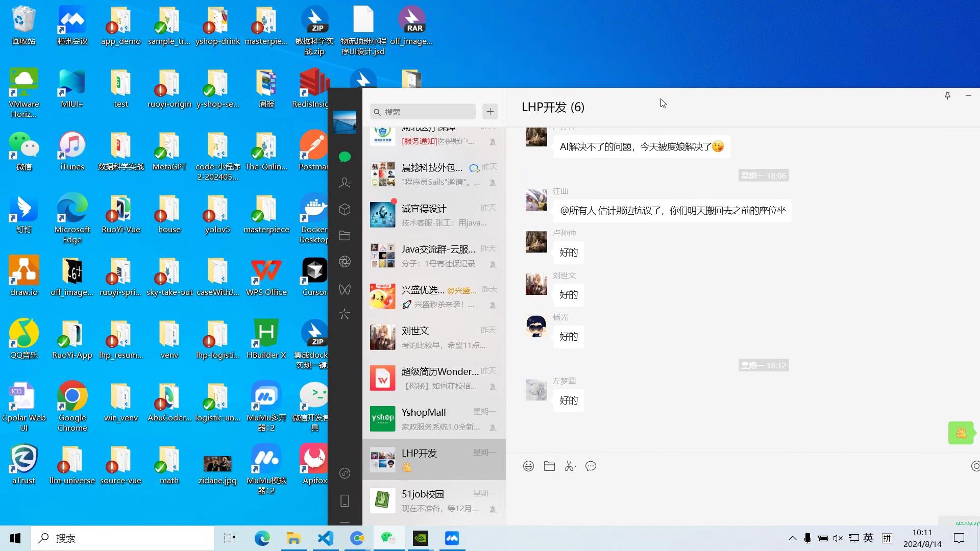Focus the WeChat search box
Image resolution: width=980 pixels, height=551 pixels.
pos(423,112)
